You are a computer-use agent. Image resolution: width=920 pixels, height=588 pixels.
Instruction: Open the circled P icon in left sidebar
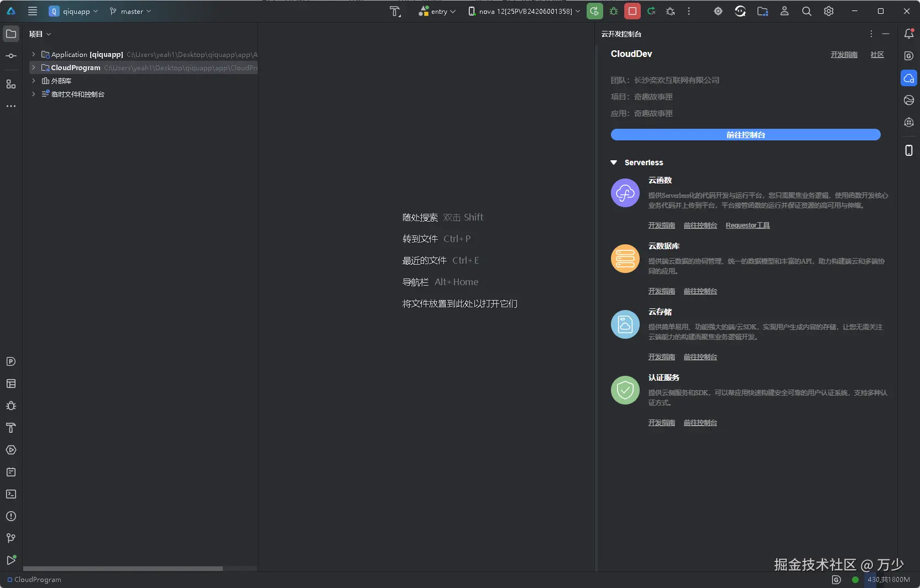point(11,361)
